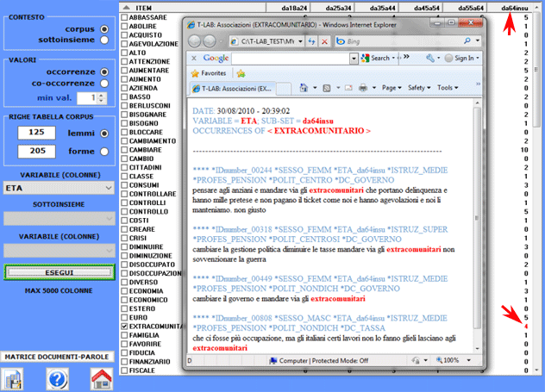Expand the Page menu dropdown
The image size is (545, 392).
(392, 88)
